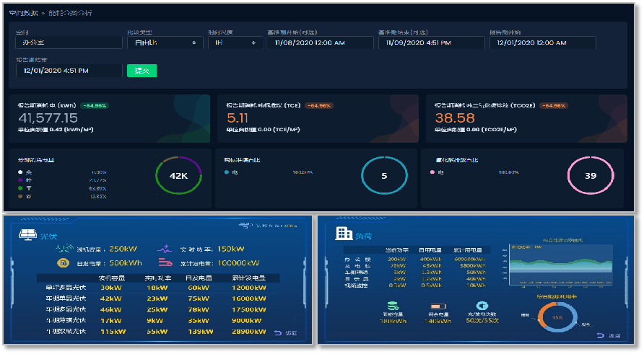This screenshot has width=644, height=354.
Task: Click the date field 11/09/2020 4:51 PM
Action: click(x=431, y=43)
